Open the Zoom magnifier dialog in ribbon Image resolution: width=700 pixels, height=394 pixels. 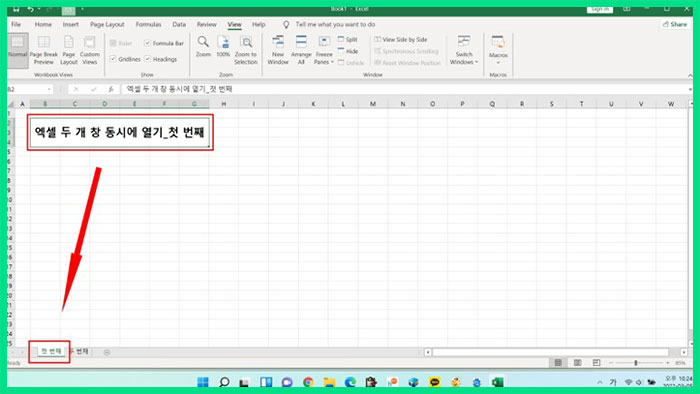point(203,46)
